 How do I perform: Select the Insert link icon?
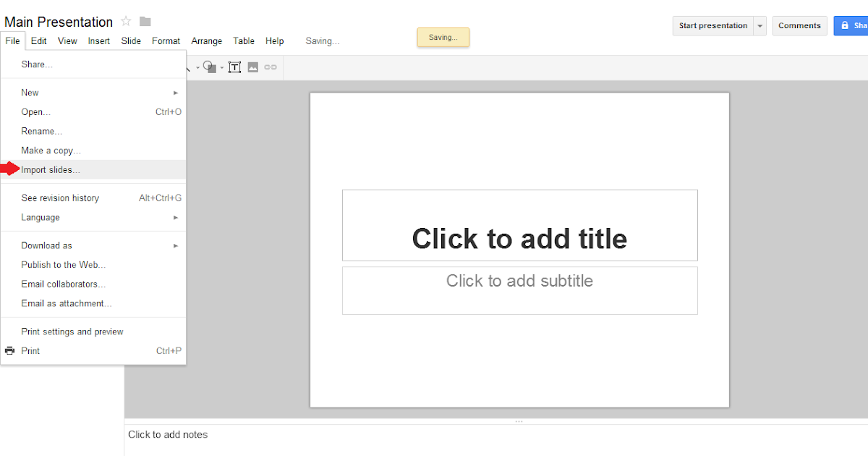point(270,67)
